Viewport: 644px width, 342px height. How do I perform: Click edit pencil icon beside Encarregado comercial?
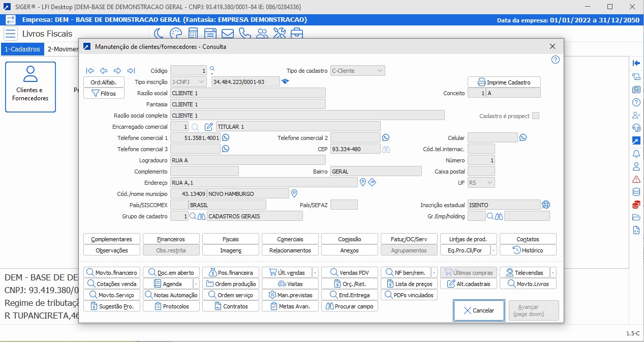208,126
